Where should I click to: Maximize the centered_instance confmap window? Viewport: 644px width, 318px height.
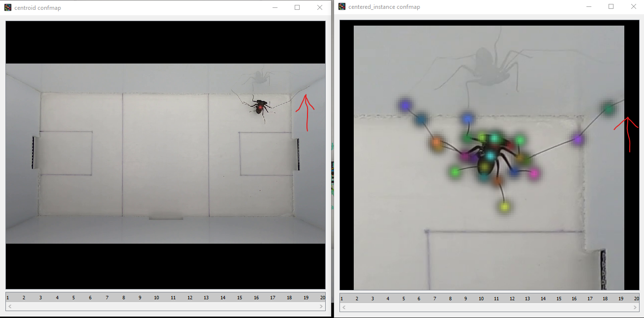coord(611,6)
